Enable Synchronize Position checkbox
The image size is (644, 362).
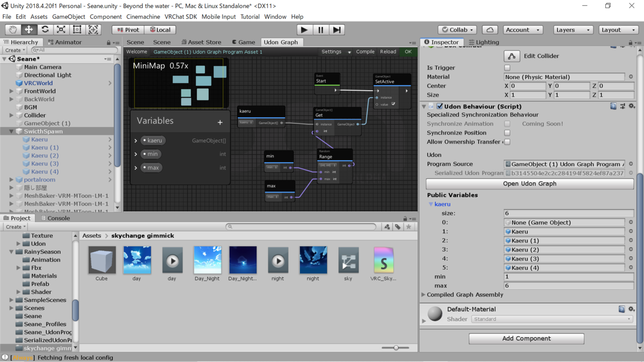point(507,132)
